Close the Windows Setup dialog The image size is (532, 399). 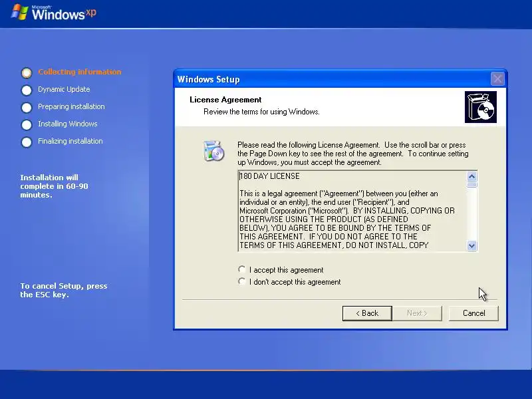(497, 79)
